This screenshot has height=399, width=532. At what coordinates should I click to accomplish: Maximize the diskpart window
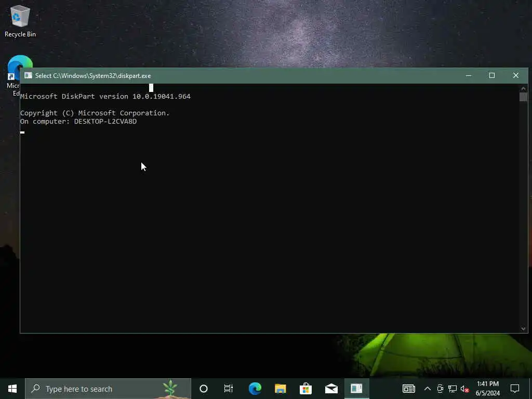[492, 75]
